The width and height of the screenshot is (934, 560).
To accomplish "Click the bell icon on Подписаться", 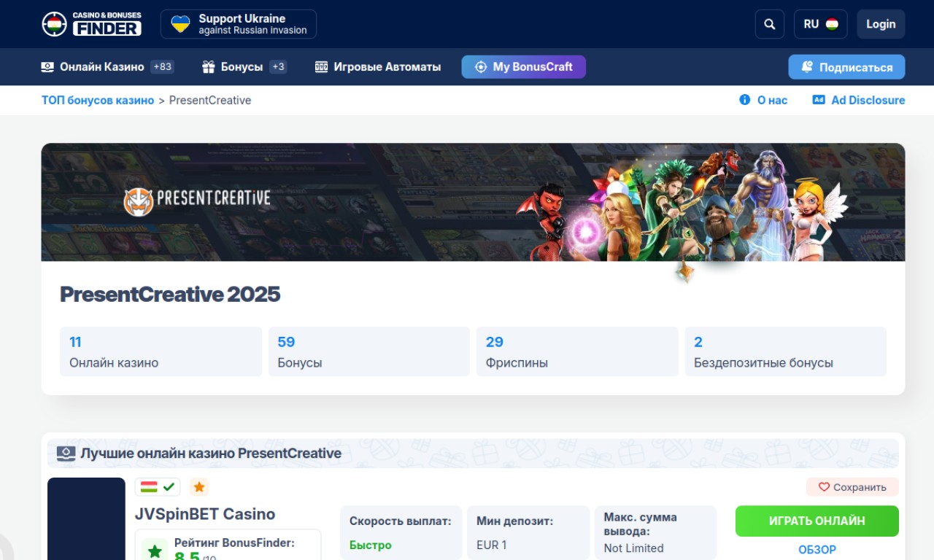I will click(807, 67).
